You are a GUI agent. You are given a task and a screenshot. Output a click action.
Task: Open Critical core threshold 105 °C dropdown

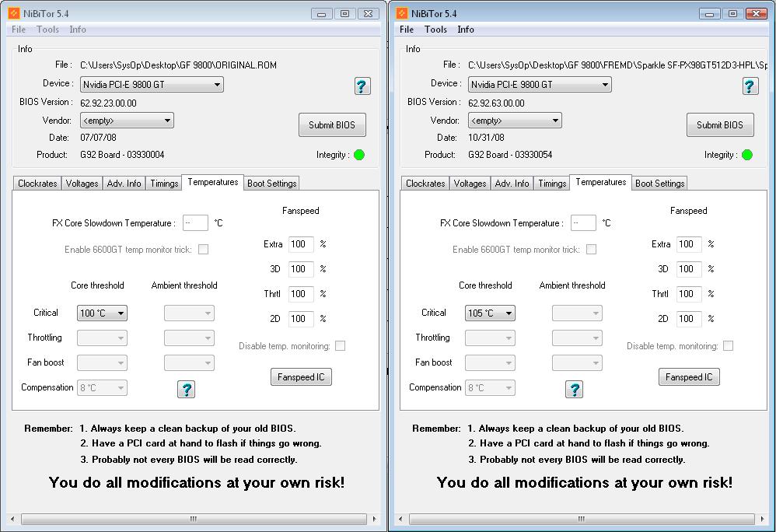click(490, 313)
